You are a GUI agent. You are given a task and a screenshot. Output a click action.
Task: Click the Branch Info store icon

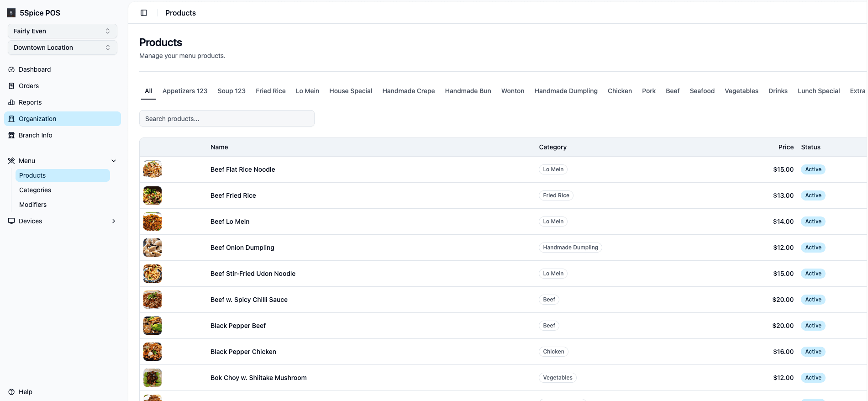tap(11, 135)
